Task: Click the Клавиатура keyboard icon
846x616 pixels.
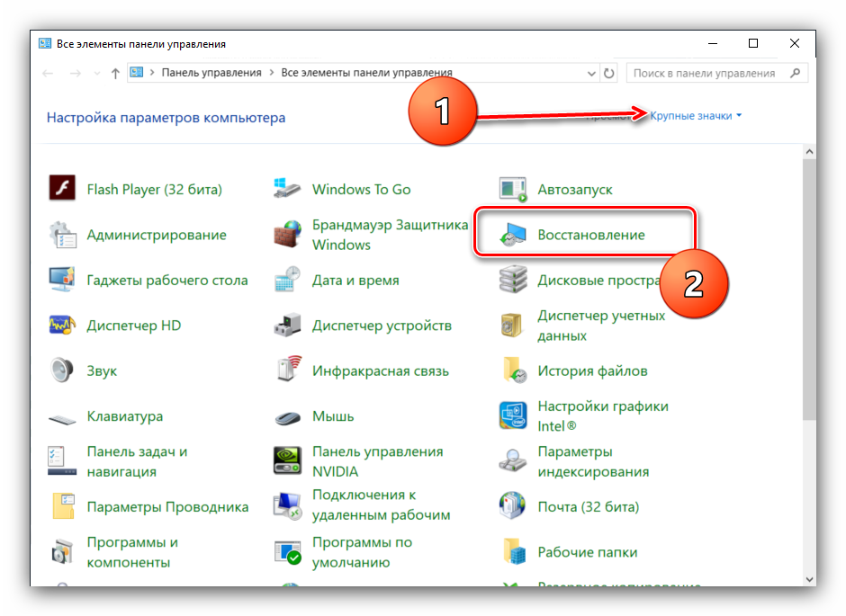Action: pos(63,419)
